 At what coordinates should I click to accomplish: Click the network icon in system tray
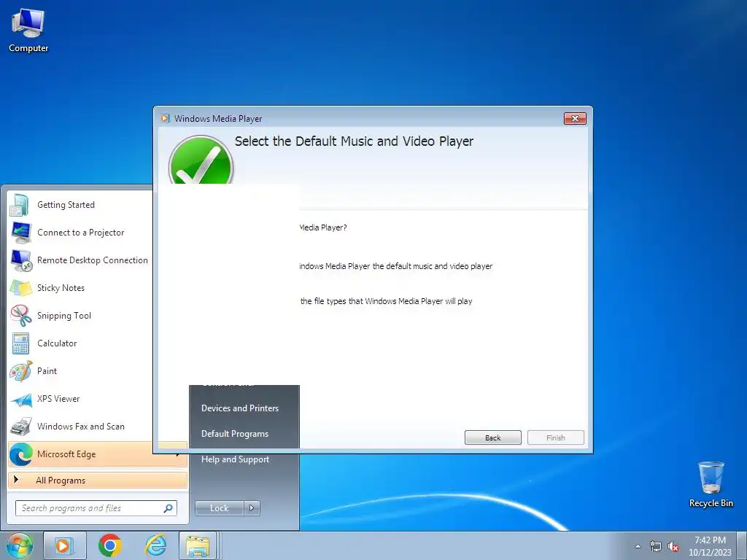coord(656,547)
